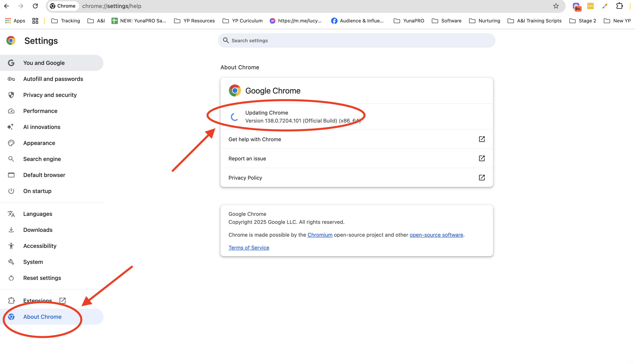
Task: Go to Autofill and passwords
Action: tap(53, 79)
